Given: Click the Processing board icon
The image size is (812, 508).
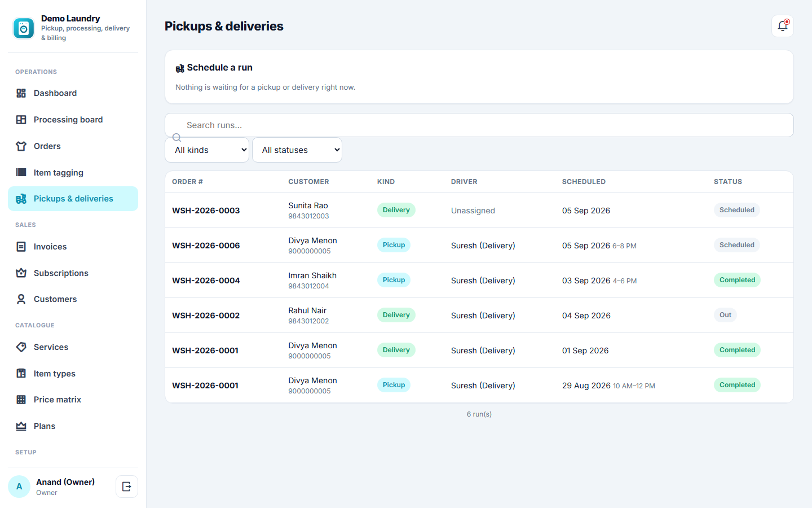Looking at the screenshot, I should coord(21,120).
